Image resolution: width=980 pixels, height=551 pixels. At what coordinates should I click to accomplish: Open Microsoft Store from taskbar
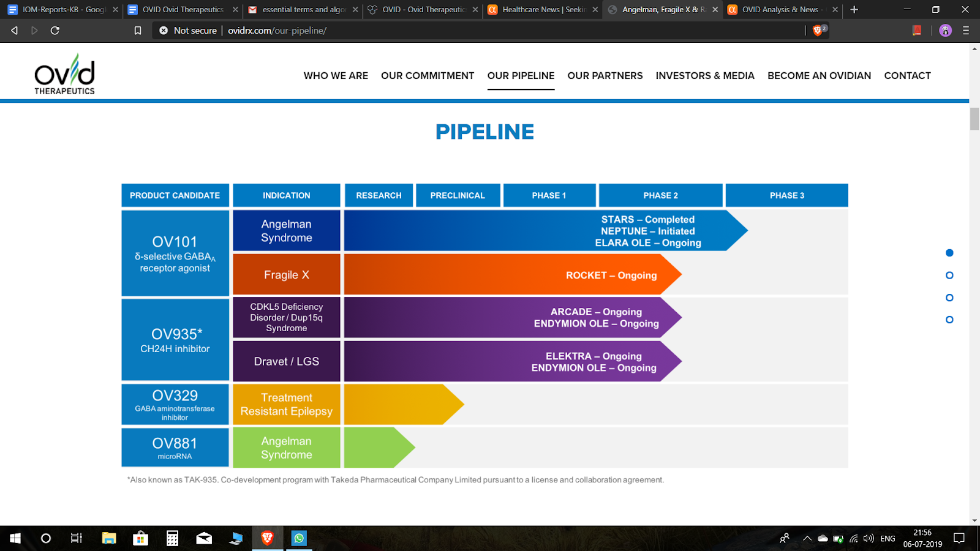click(x=141, y=538)
